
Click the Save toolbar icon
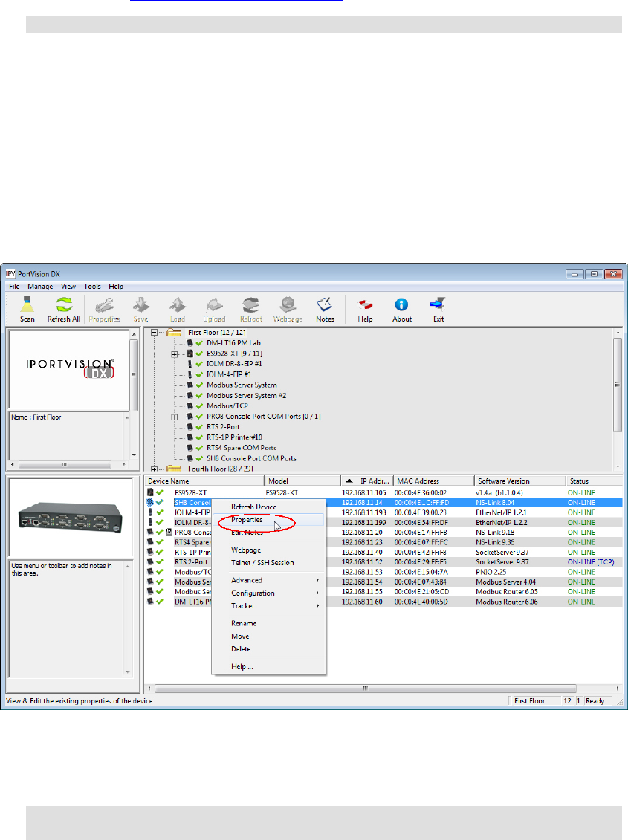pos(141,309)
